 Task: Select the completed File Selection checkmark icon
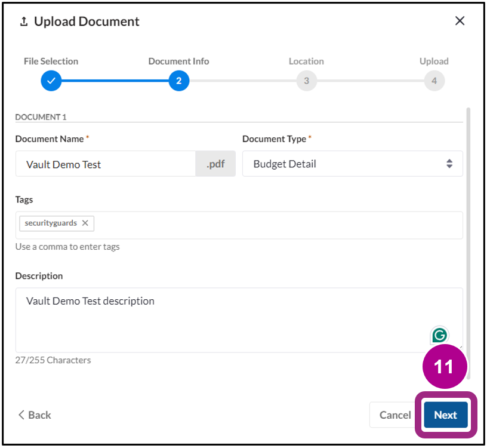[x=51, y=81]
